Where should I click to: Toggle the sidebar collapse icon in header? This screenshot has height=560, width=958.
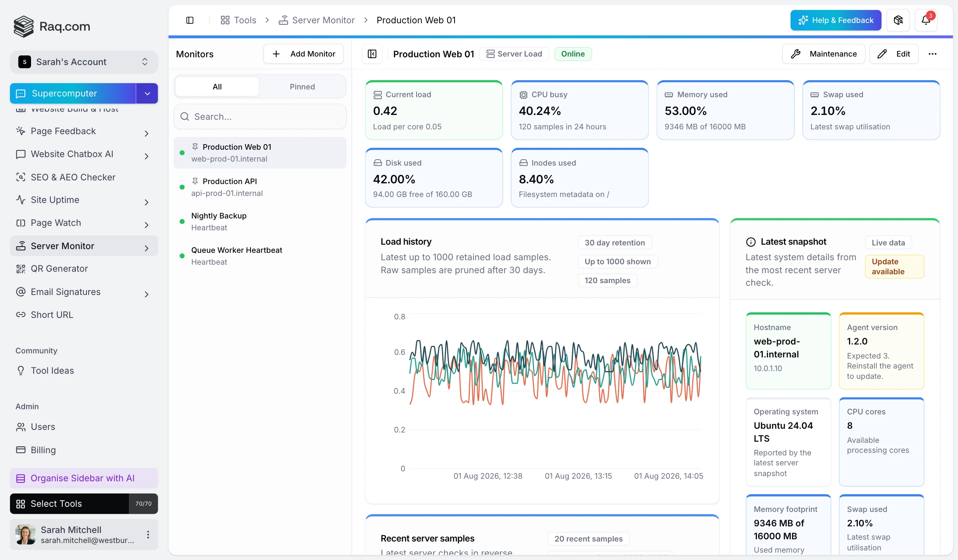(190, 20)
